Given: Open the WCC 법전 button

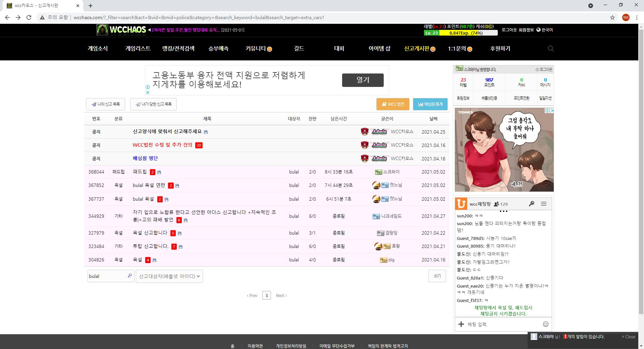Looking at the screenshot, I should point(393,104).
